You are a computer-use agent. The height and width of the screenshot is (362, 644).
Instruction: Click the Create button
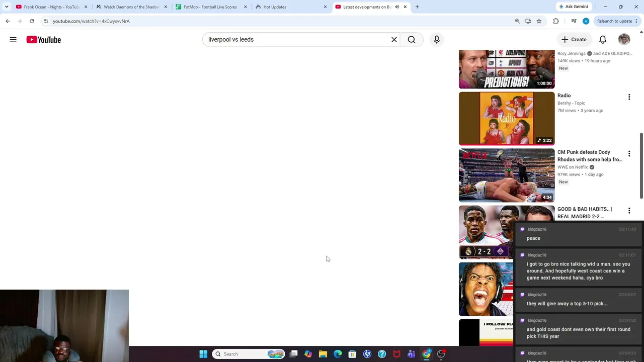[x=574, y=40]
